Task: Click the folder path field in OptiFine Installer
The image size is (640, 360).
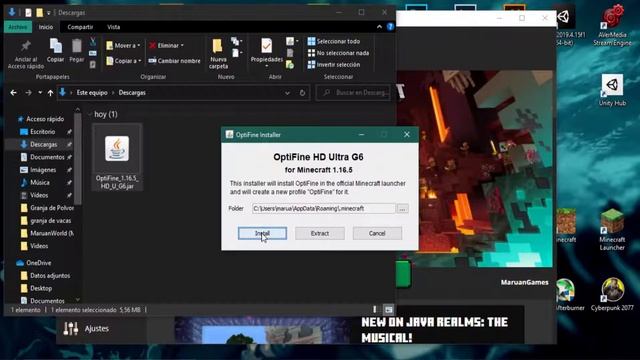Action: coord(324,208)
